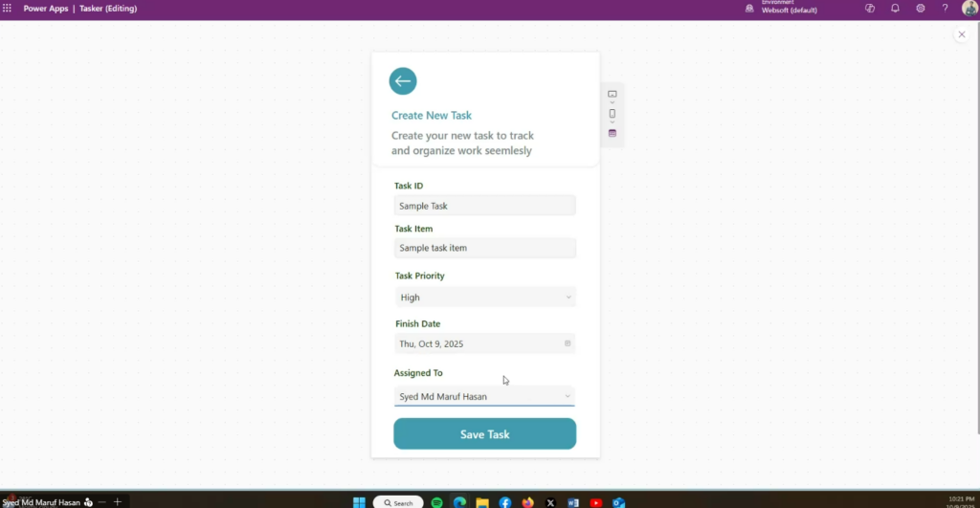
Task: Open Facebook from the taskbar
Action: [x=505, y=502]
